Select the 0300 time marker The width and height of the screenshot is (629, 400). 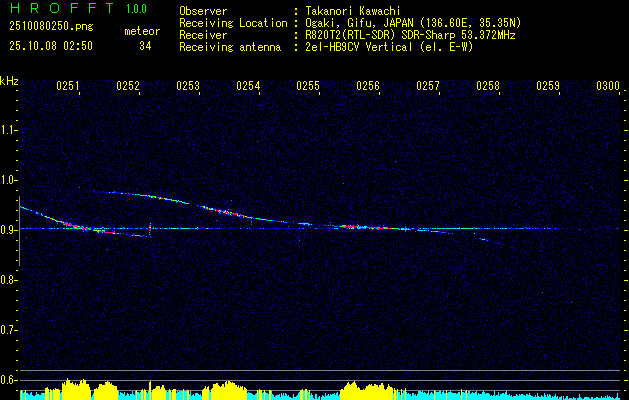click(608, 86)
